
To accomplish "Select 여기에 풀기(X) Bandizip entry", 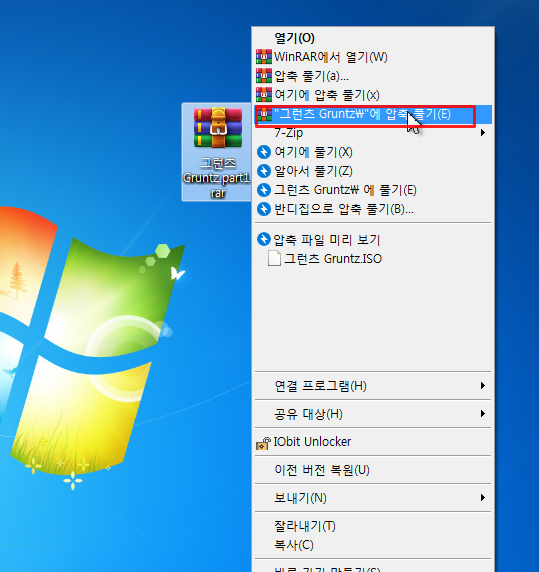I will point(373,152).
